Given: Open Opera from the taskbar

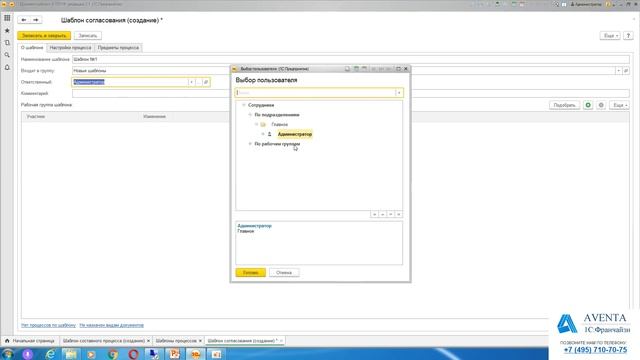Looking at the screenshot, I should (133, 354).
